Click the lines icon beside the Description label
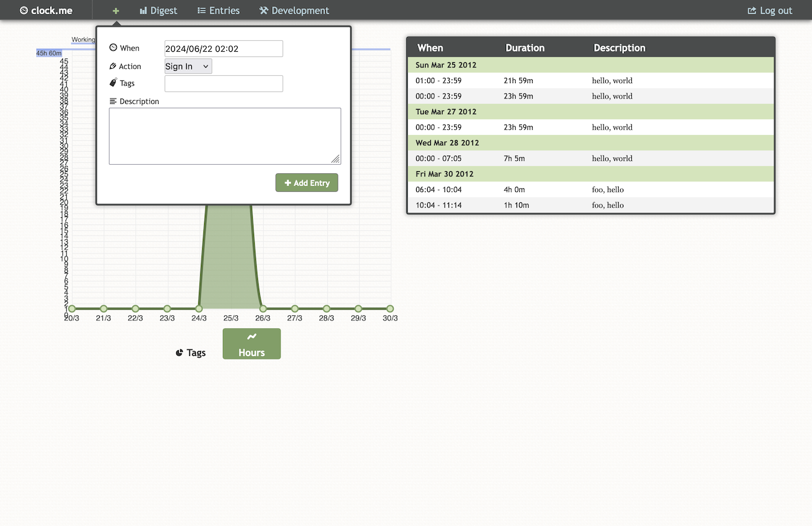The image size is (812, 526). click(x=113, y=101)
